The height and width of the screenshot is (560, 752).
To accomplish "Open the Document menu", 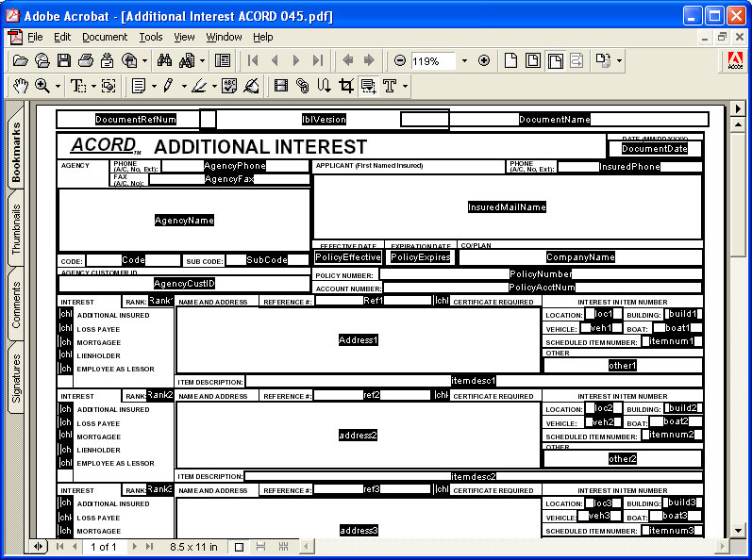I will pos(104,37).
